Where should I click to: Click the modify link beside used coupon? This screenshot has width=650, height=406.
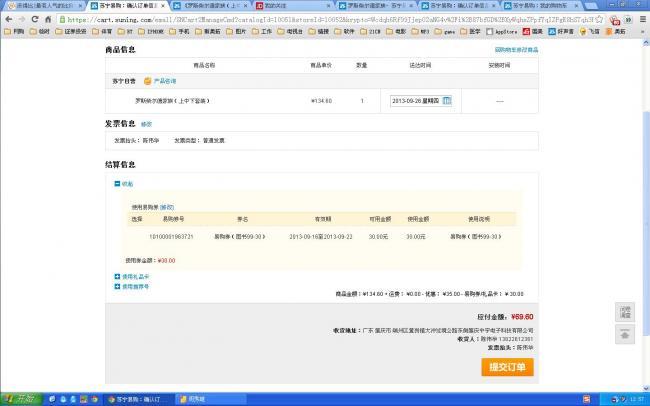(167, 207)
